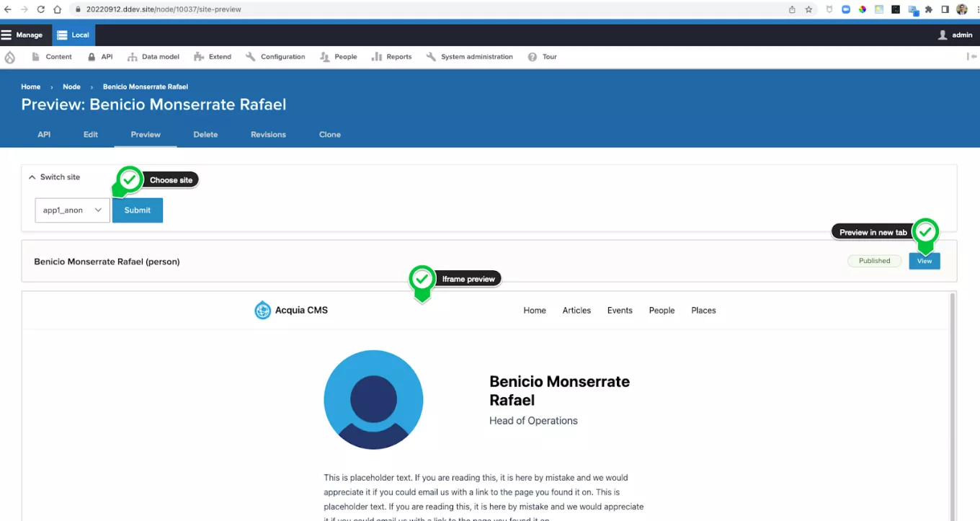Open the Drupal home droplet icon
Viewport: 980px width, 521px height.
coord(10,57)
